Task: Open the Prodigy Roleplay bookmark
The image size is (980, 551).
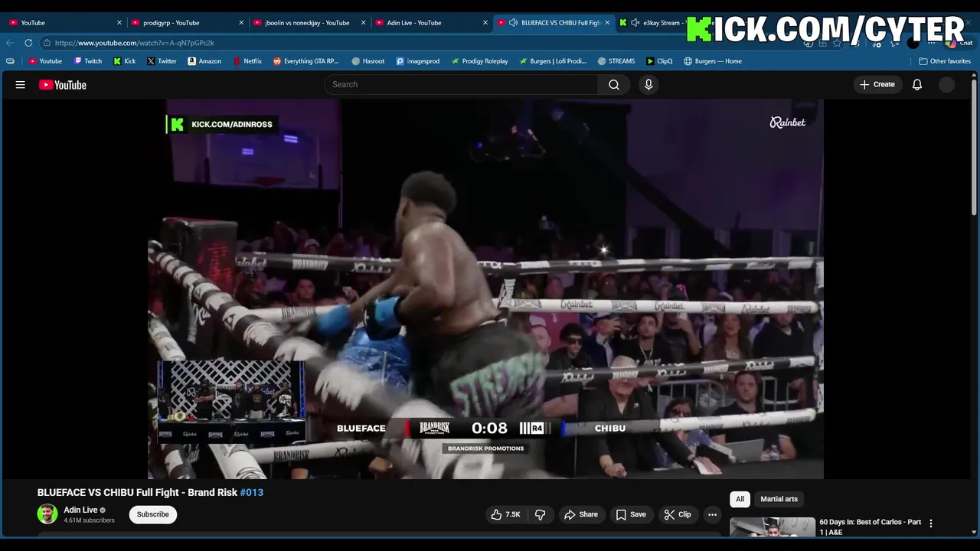Action: [479, 61]
